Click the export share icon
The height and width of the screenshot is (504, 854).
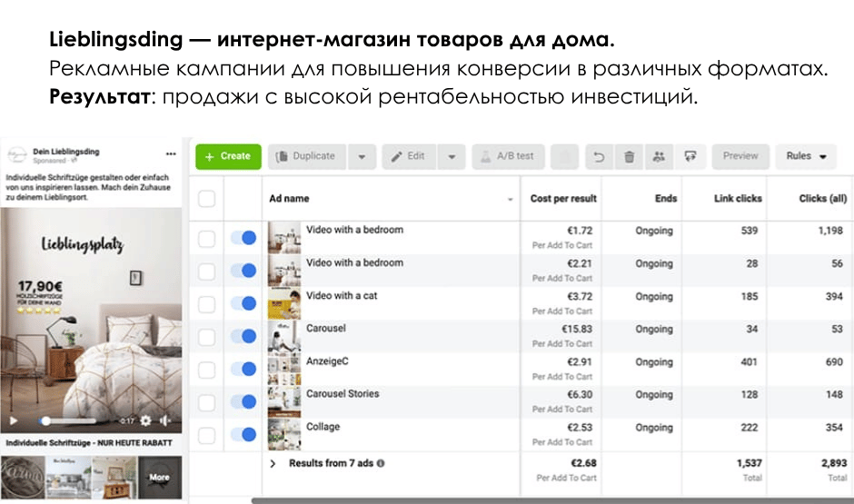tap(690, 157)
